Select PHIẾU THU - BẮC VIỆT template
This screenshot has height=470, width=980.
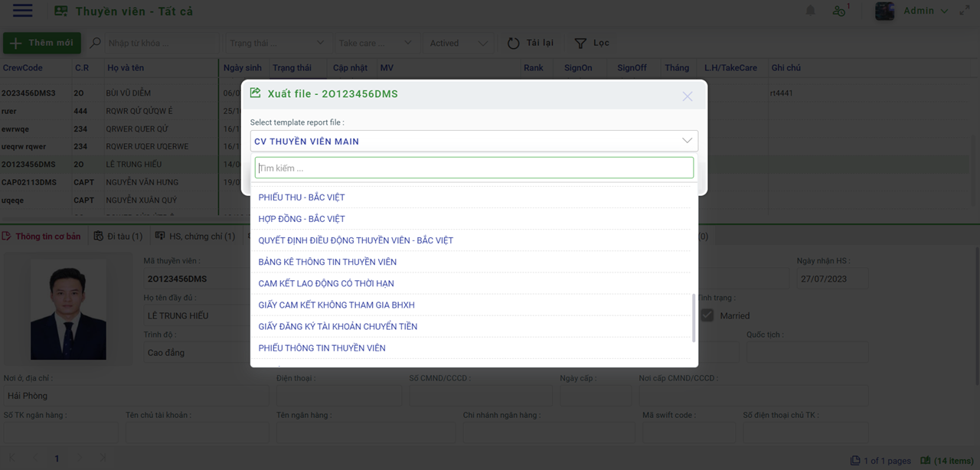click(x=302, y=197)
